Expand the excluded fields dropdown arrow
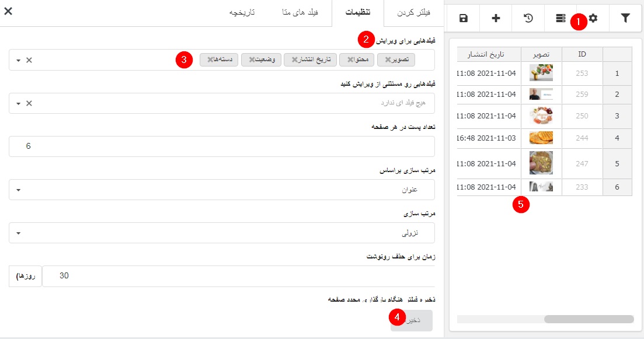This screenshot has height=339, width=644. coord(18,103)
